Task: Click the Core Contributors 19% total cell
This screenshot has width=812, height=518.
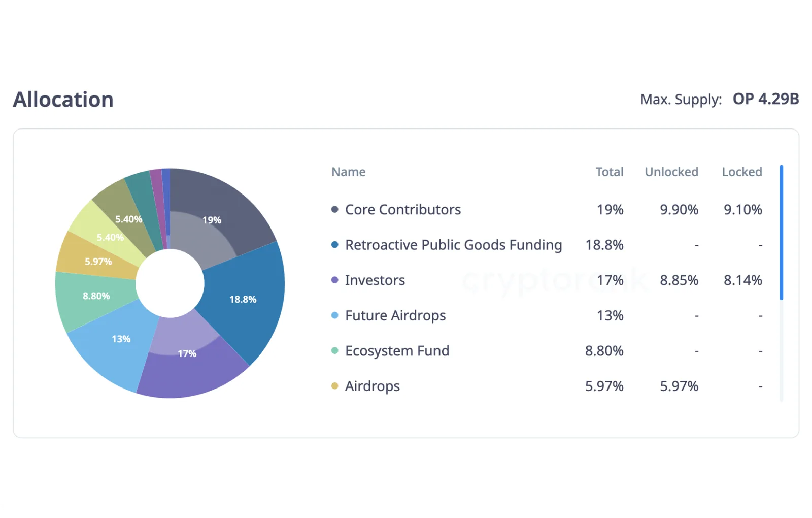Action: click(610, 209)
